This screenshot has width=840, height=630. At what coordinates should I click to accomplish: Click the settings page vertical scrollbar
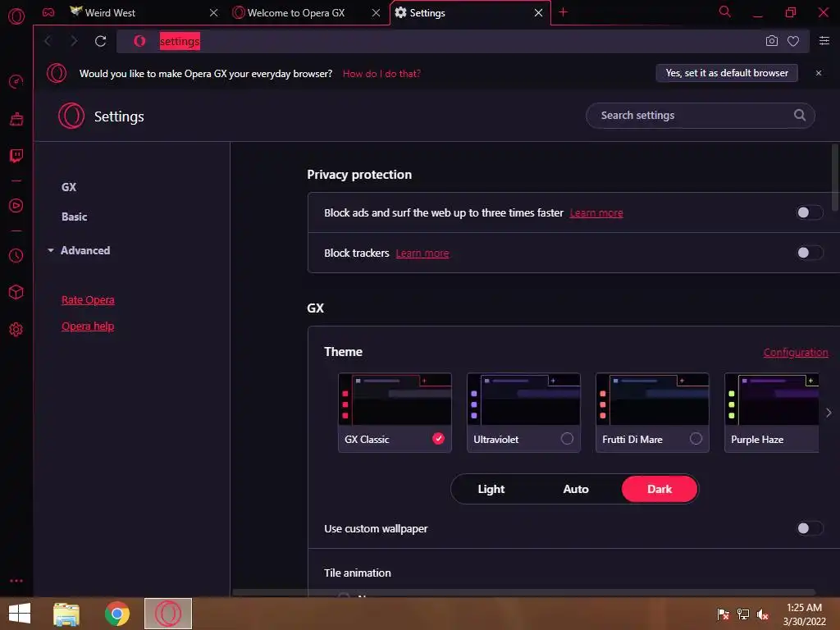coord(835,177)
